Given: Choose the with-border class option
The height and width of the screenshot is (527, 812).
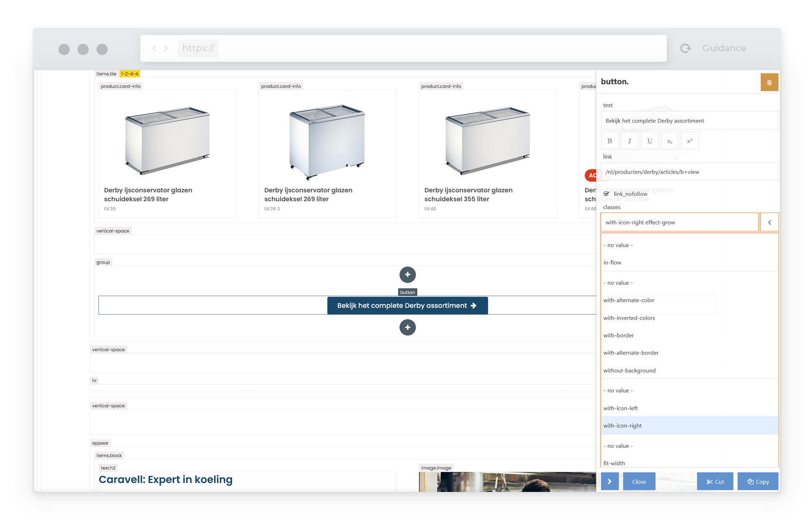Looking at the screenshot, I should click(619, 336).
